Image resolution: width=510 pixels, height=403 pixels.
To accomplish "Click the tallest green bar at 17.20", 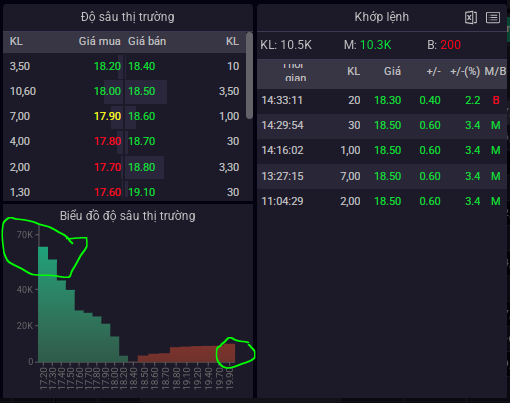I will [43, 304].
